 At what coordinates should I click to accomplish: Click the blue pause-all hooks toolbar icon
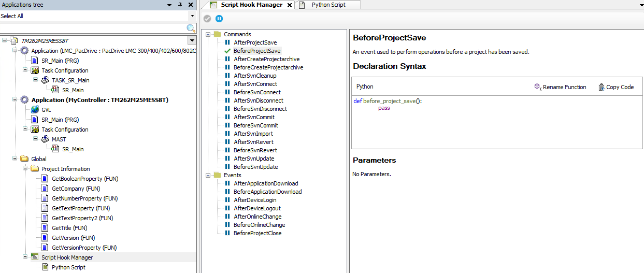click(219, 19)
